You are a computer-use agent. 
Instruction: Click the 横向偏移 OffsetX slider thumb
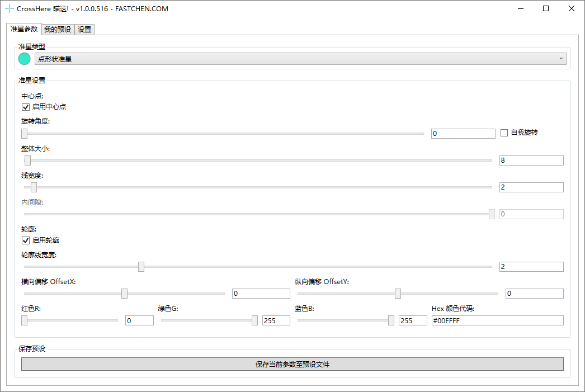click(x=124, y=294)
